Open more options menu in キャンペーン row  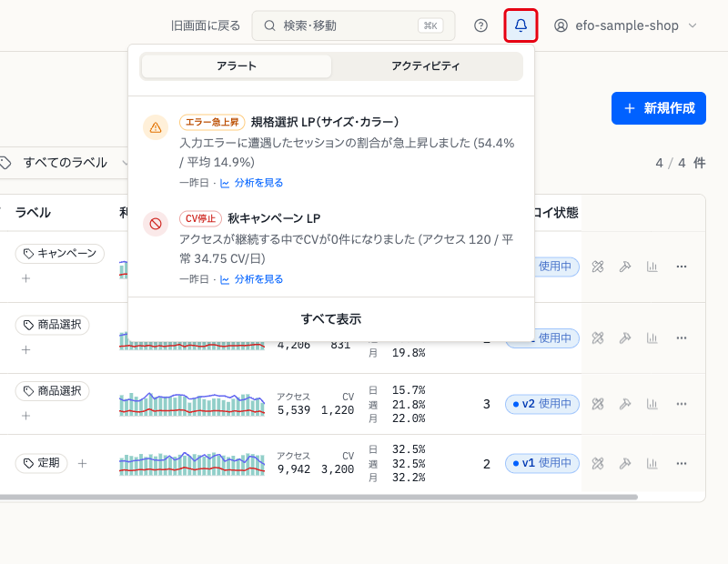[x=681, y=267]
